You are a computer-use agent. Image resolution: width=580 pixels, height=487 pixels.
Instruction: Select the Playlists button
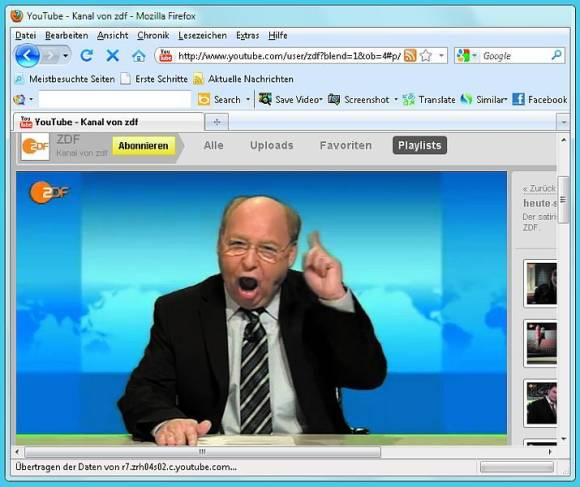[x=419, y=145]
